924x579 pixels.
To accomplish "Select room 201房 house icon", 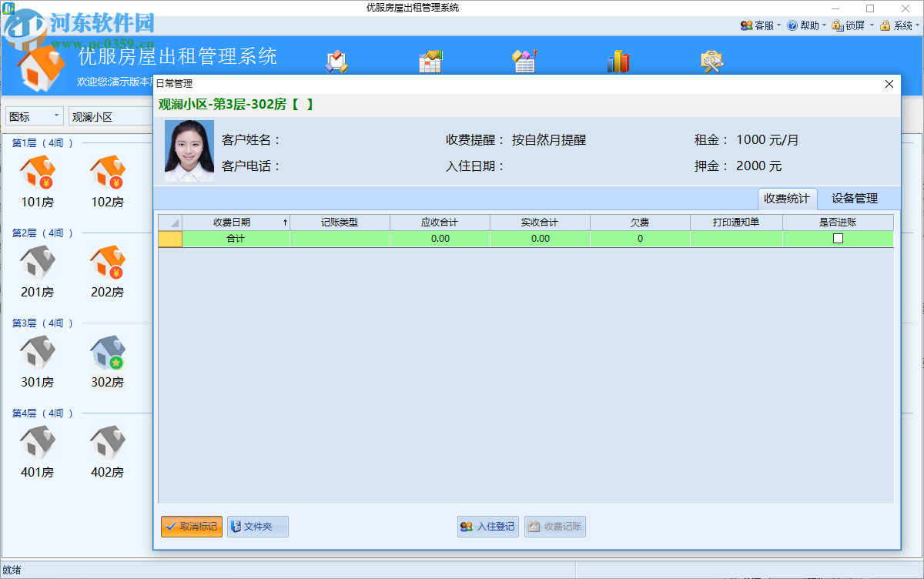I will click(37, 263).
